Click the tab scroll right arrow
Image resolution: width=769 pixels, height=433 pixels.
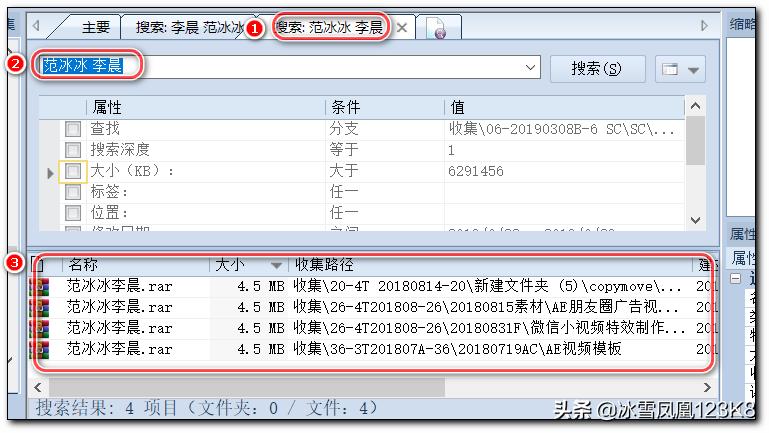click(704, 25)
